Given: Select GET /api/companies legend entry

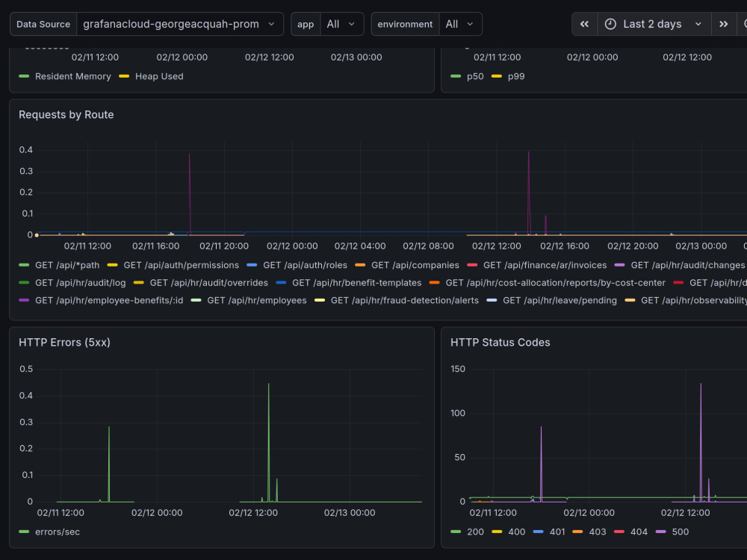Looking at the screenshot, I should point(415,265).
